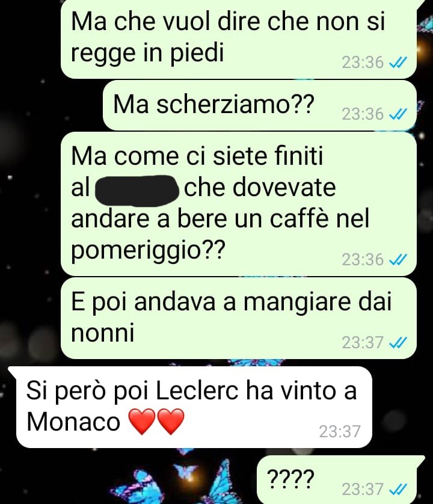
Task: Select the "Ma scherziamo??" message bubble
Action: coord(260,105)
